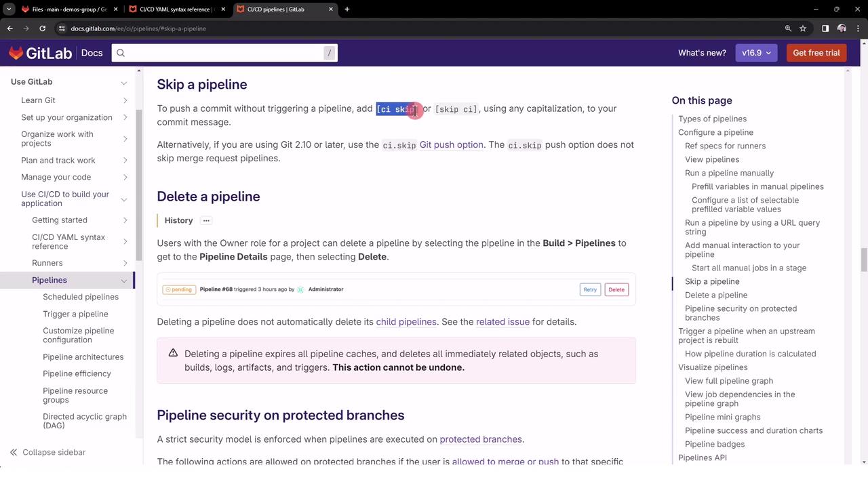Expand the Getting started chevron

(x=125, y=220)
